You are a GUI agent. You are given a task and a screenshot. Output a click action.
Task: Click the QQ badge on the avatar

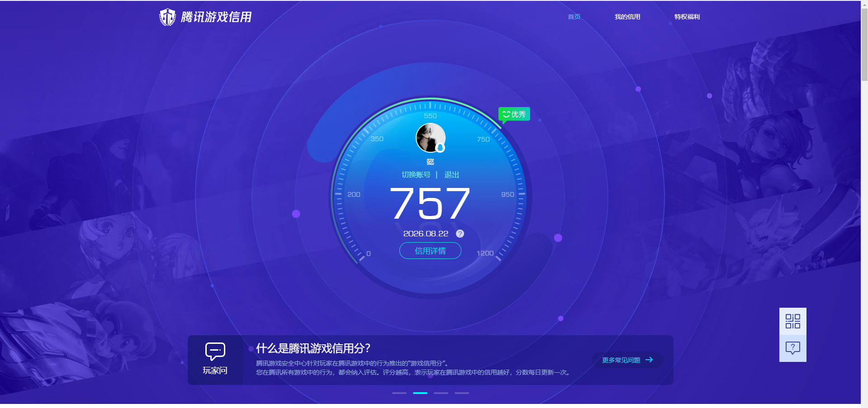[440, 148]
